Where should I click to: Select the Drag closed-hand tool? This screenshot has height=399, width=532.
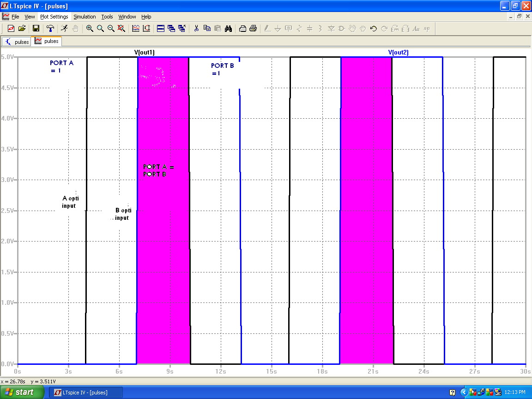tap(363, 29)
